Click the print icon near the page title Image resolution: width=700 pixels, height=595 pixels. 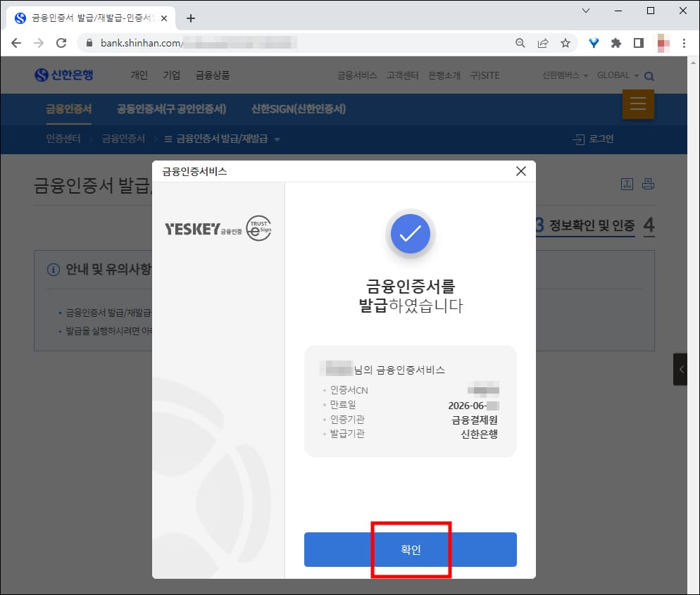[x=647, y=184]
